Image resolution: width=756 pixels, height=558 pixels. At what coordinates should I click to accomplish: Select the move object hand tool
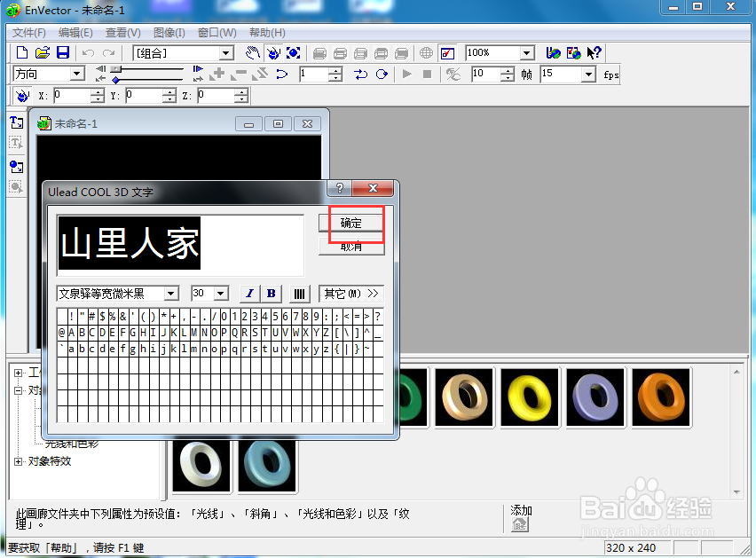point(253,52)
